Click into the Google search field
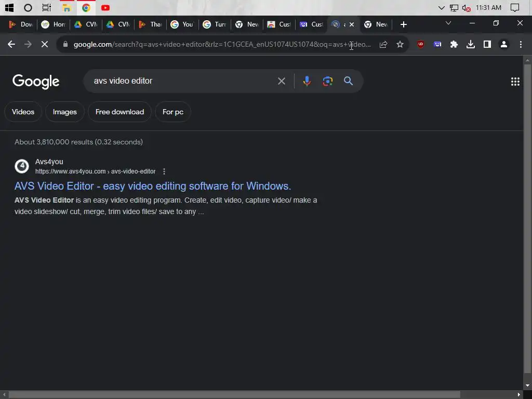Viewport: 532px width, 399px height. (183, 81)
